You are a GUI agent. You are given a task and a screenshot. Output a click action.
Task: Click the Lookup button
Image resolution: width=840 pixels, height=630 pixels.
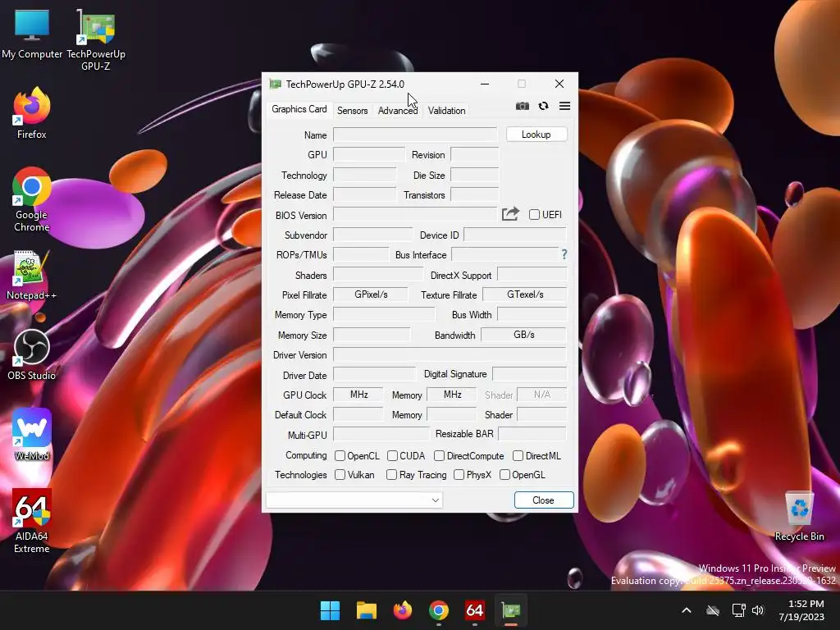coord(536,135)
